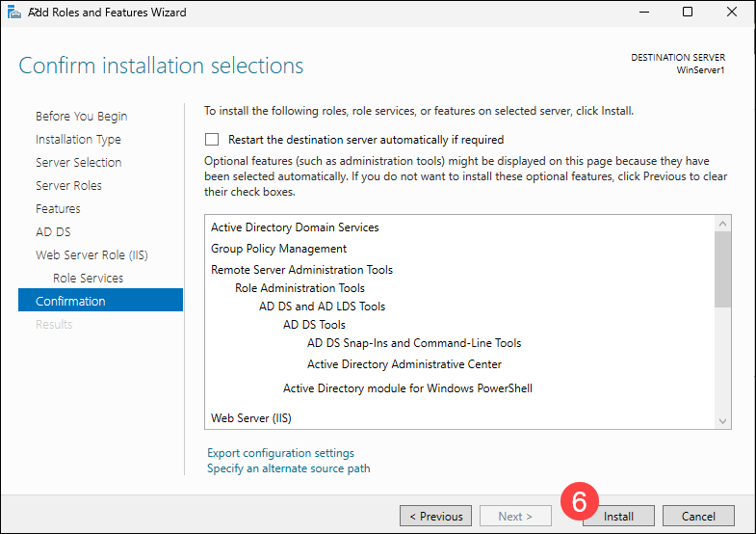Go back with the Previous button
The width and height of the screenshot is (756, 534).
pos(436,516)
